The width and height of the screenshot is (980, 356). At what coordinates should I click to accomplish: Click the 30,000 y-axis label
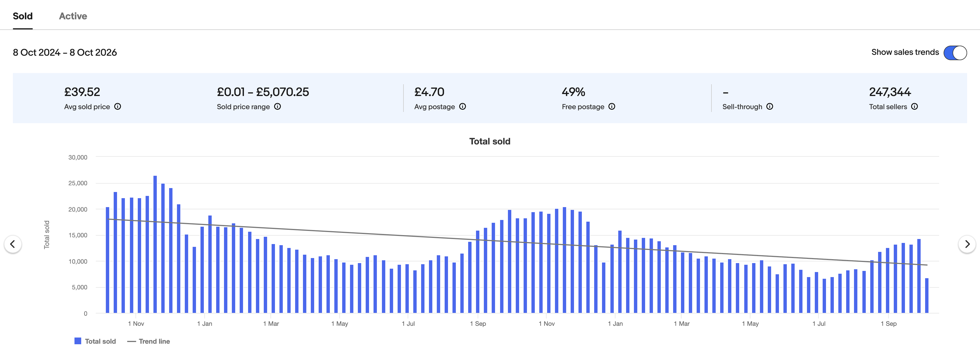point(78,157)
